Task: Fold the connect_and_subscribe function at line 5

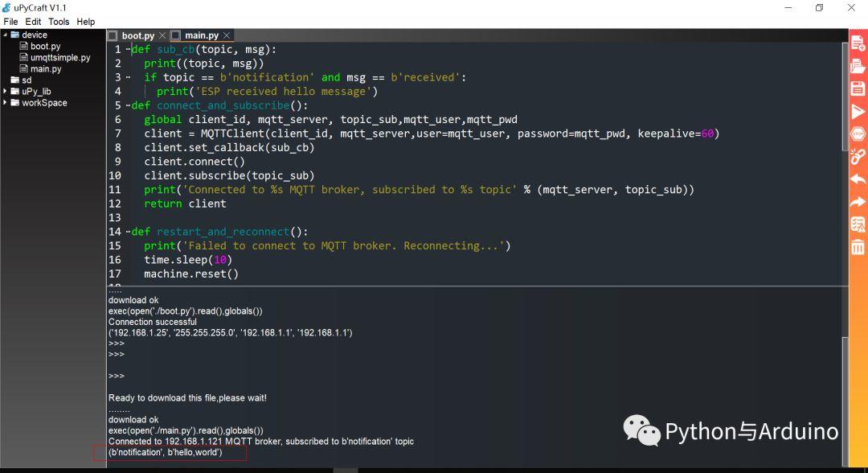Action: tap(128, 105)
